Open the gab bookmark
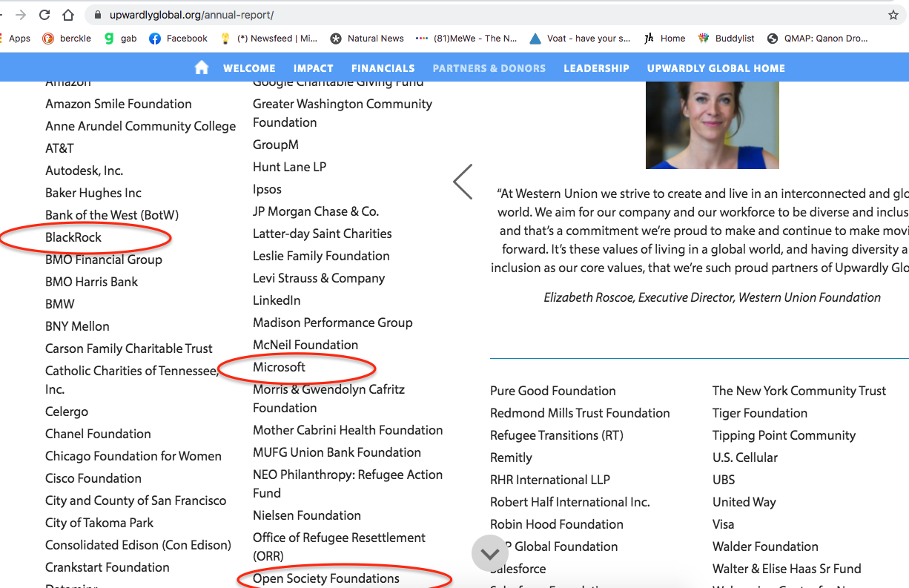Viewport: 909px width, 588px height. pos(121,39)
